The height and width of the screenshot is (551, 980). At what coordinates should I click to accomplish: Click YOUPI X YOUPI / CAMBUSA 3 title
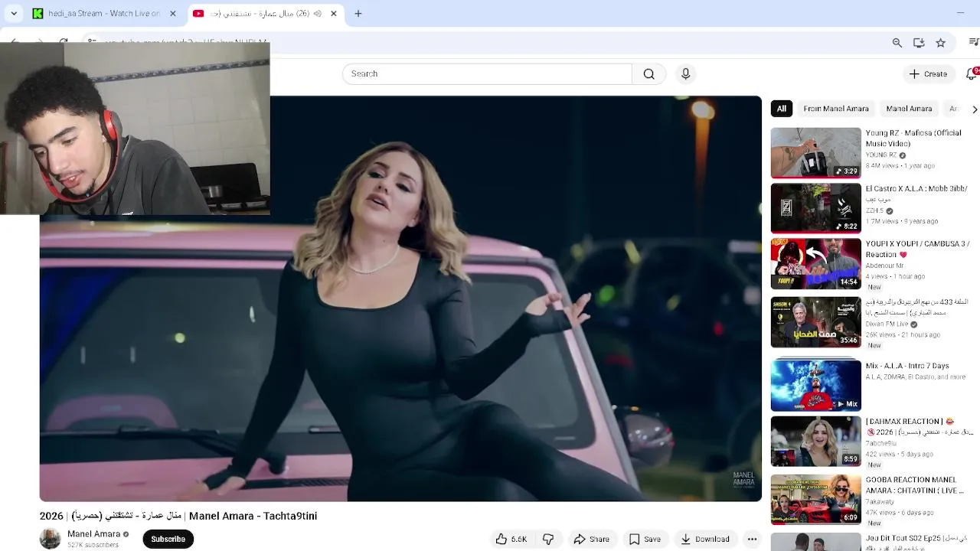tap(917, 249)
